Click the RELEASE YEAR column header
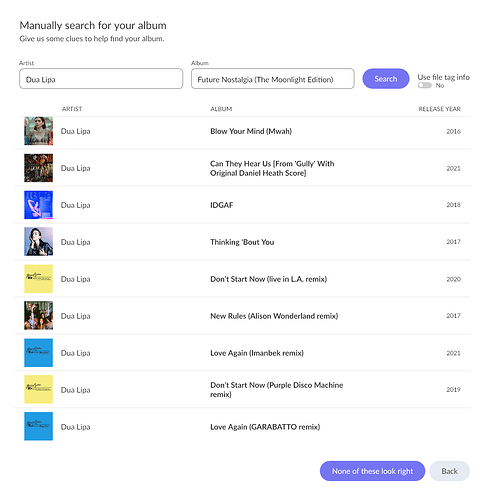485x499 pixels. (x=440, y=109)
